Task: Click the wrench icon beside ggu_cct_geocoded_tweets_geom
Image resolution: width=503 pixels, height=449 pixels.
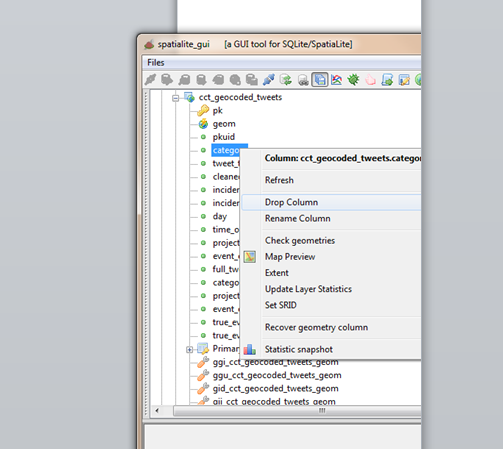Action: tap(203, 375)
